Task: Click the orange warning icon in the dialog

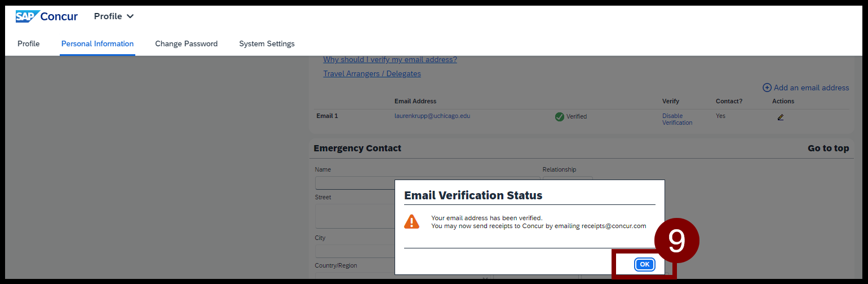Action: tap(412, 221)
